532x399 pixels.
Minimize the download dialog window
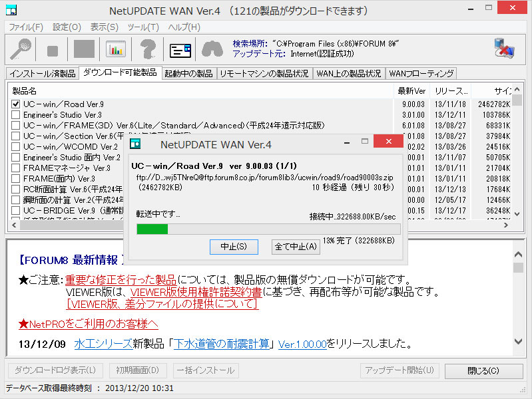[x=347, y=142]
